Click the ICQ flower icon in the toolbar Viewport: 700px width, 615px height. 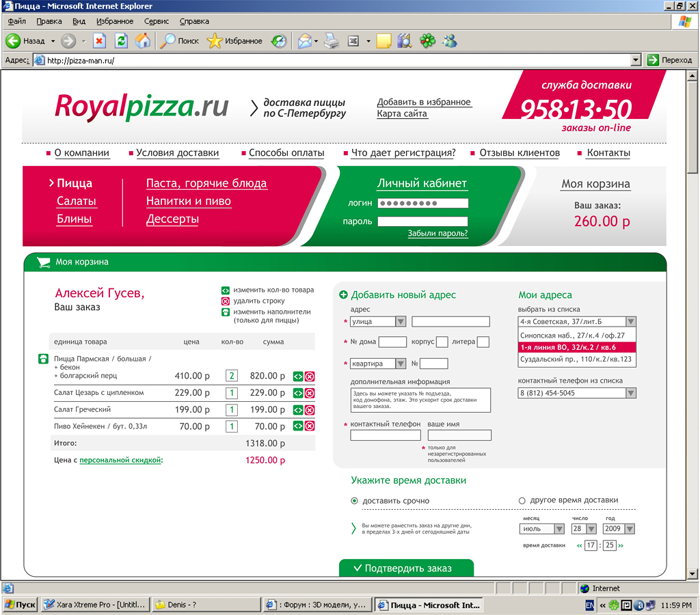click(427, 41)
